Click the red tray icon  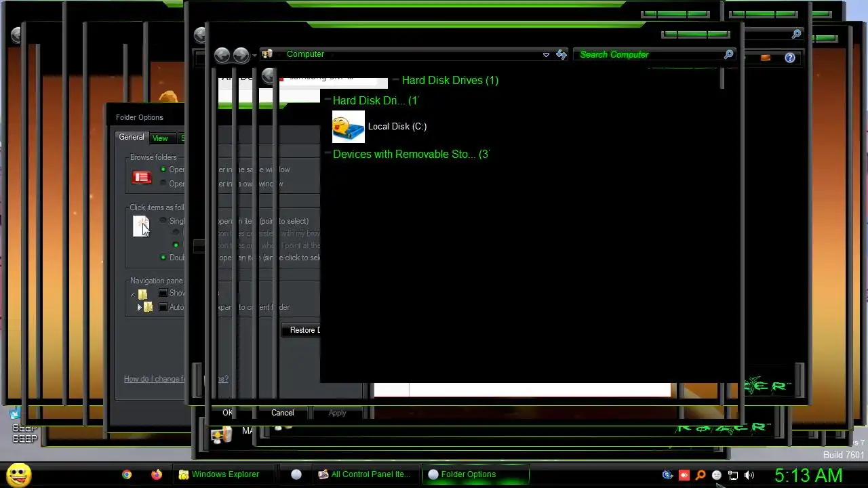(x=684, y=475)
